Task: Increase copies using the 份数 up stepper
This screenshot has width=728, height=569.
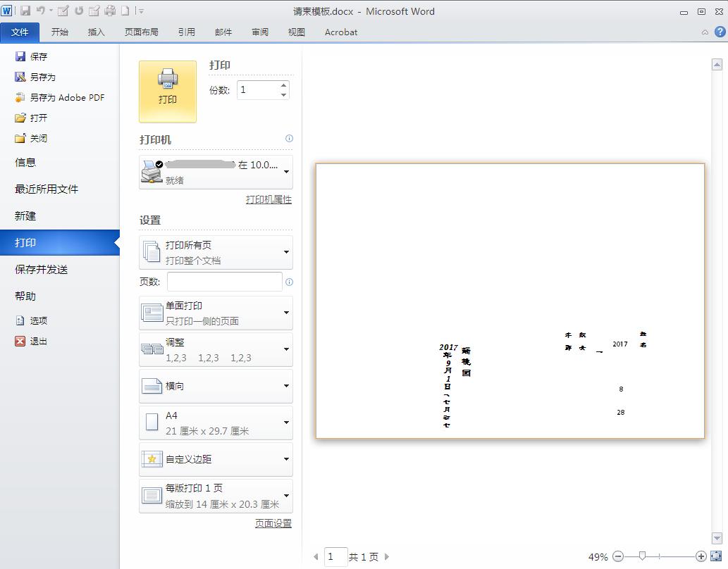Action: click(x=283, y=85)
